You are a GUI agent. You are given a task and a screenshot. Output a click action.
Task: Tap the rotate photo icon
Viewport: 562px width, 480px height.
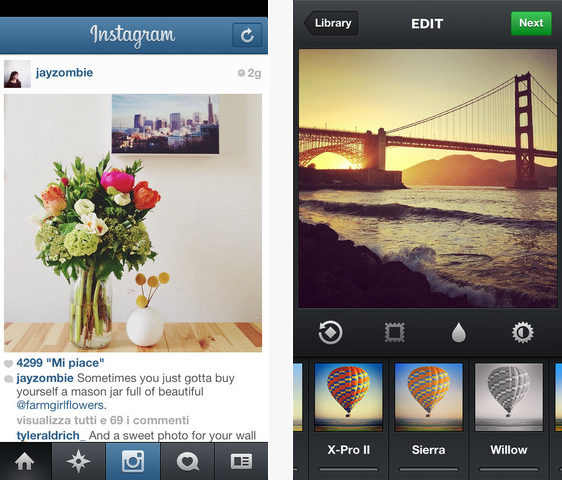pyautogui.click(x=330, y=332)
